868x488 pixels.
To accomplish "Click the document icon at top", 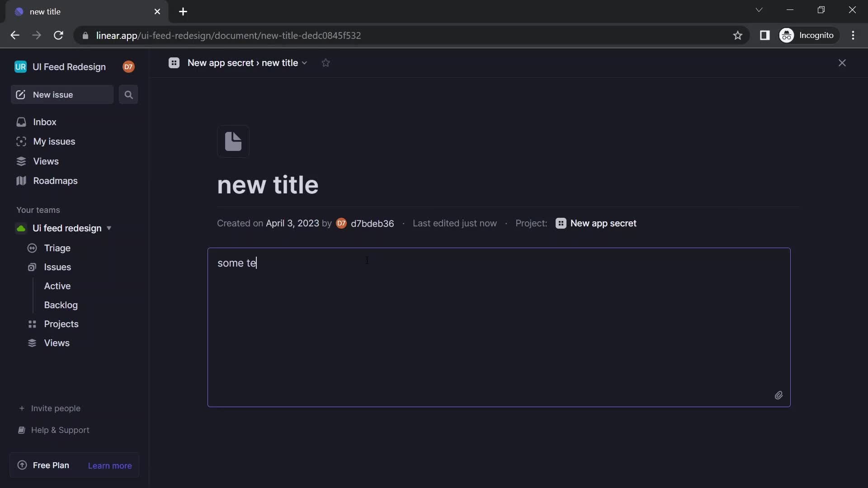I will point(232,141).
